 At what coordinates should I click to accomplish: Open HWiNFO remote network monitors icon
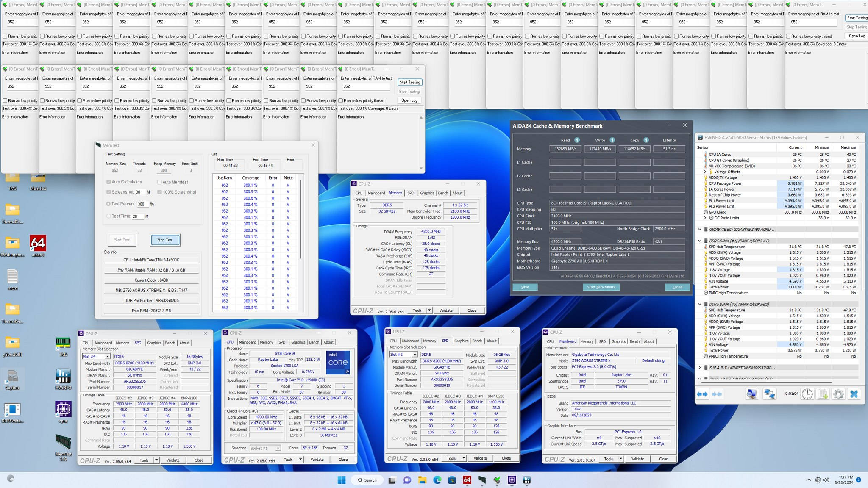point(769,394)
